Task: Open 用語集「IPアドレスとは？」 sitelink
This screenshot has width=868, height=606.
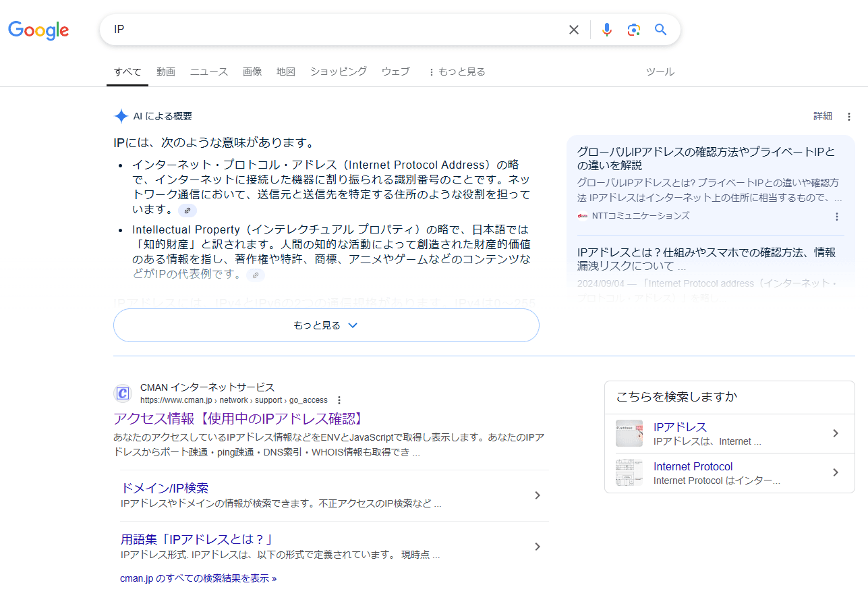Action: click(199, 539)
